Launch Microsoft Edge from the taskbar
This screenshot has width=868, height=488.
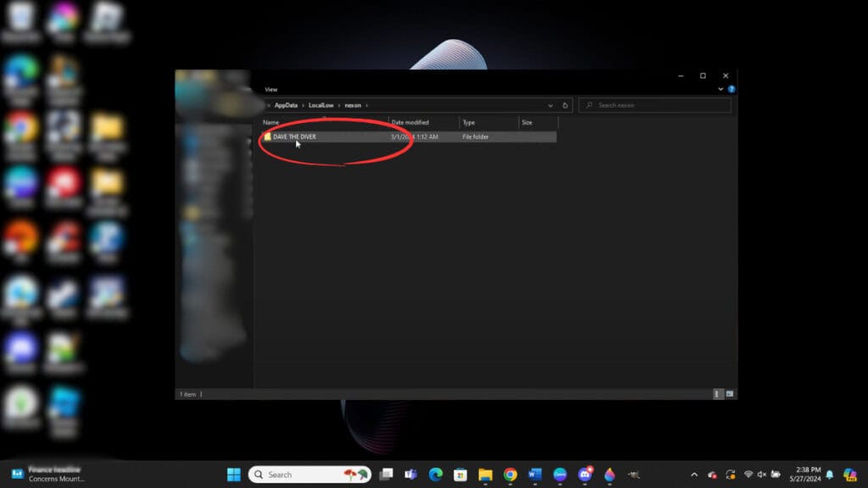[x=435, y=474]
